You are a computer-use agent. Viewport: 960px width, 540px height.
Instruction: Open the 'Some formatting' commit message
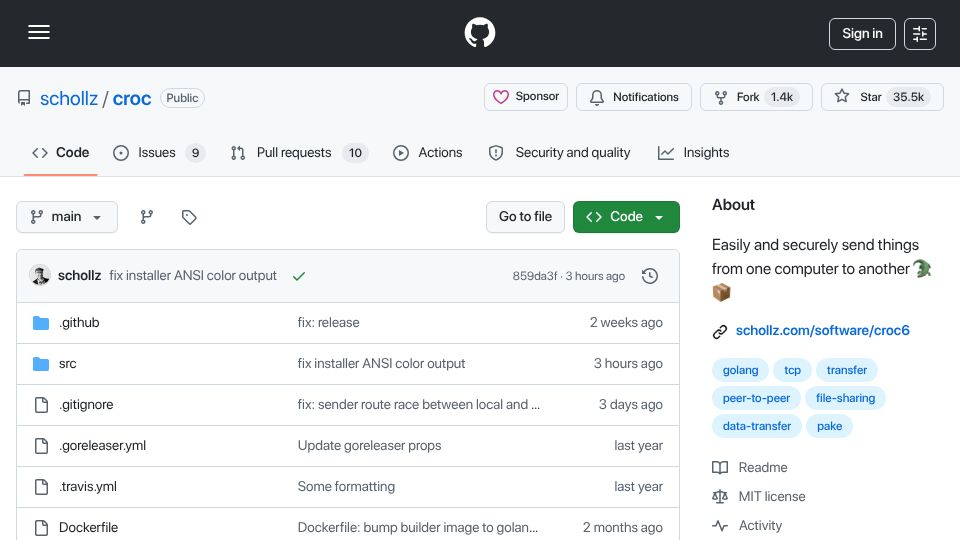click(x=346, y=487)
